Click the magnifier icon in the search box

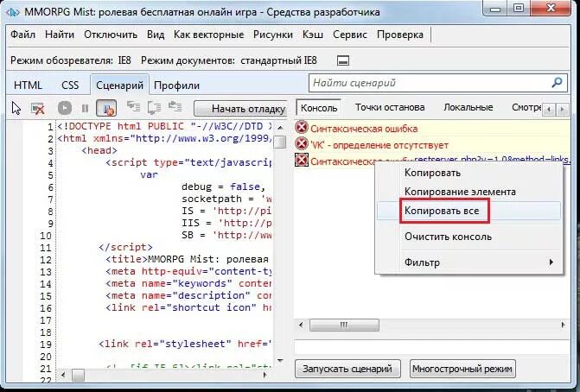point(557,82)
